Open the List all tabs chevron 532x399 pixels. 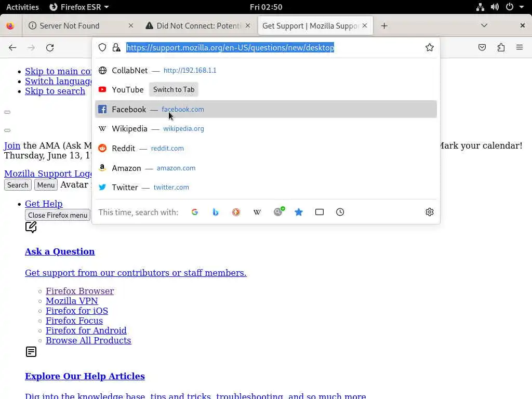(484, 25)
